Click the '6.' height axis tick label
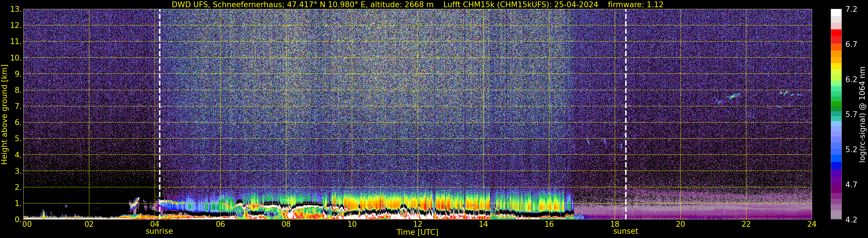 [18, 122]
